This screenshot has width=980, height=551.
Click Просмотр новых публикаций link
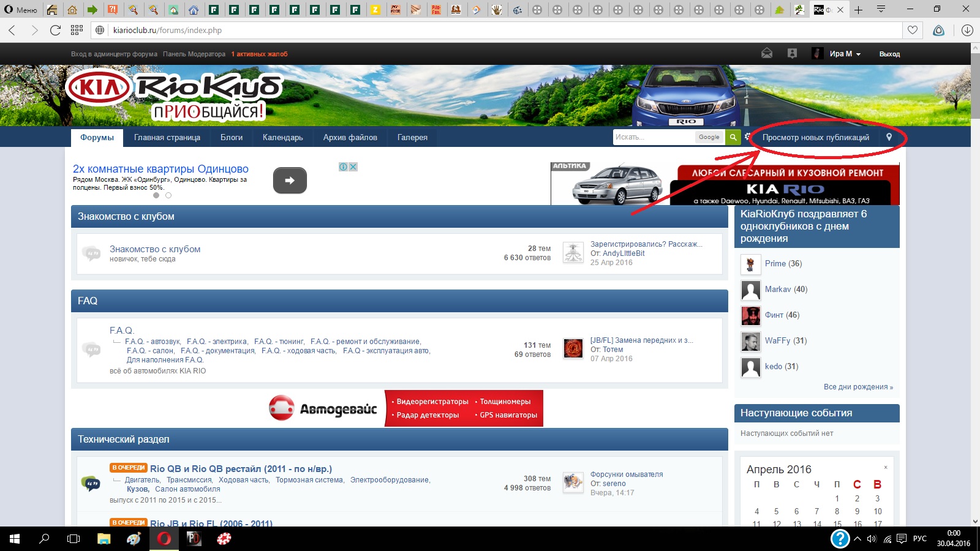(815, 137)
